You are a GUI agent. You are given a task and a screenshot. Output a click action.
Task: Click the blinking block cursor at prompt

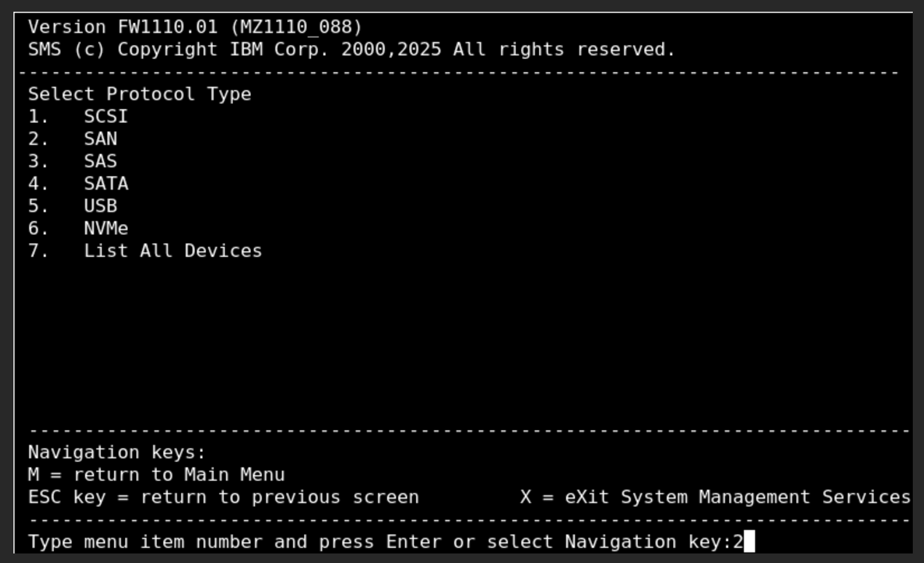click(x=749, y=542)
